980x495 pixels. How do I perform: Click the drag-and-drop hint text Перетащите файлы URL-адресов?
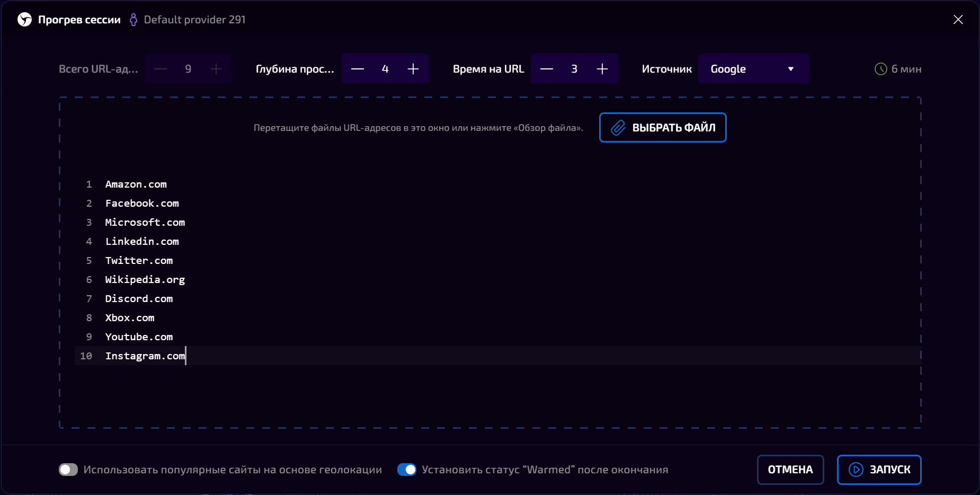click(x=418, y=128)
